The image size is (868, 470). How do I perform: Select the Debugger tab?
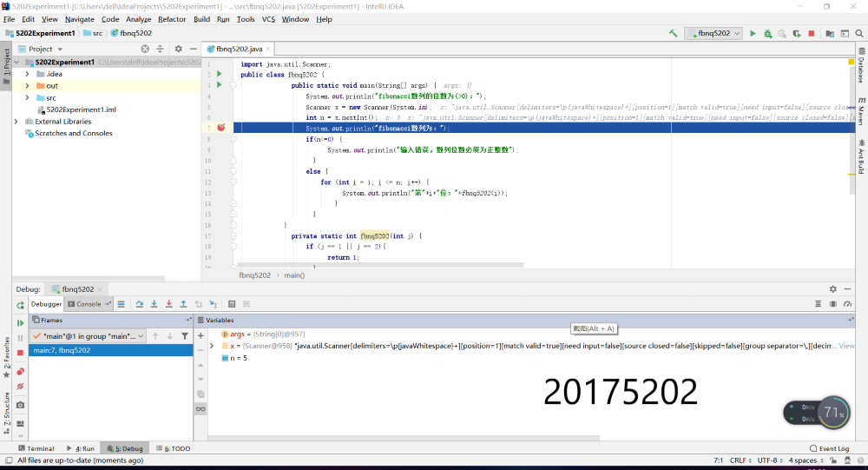[46, 304]
